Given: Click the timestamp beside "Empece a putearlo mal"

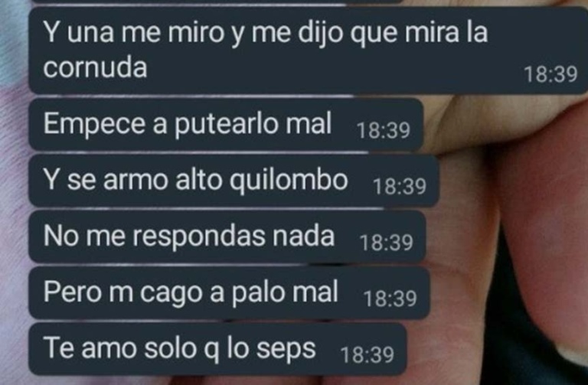Looking at the screenshot, I should pos(384,130).
